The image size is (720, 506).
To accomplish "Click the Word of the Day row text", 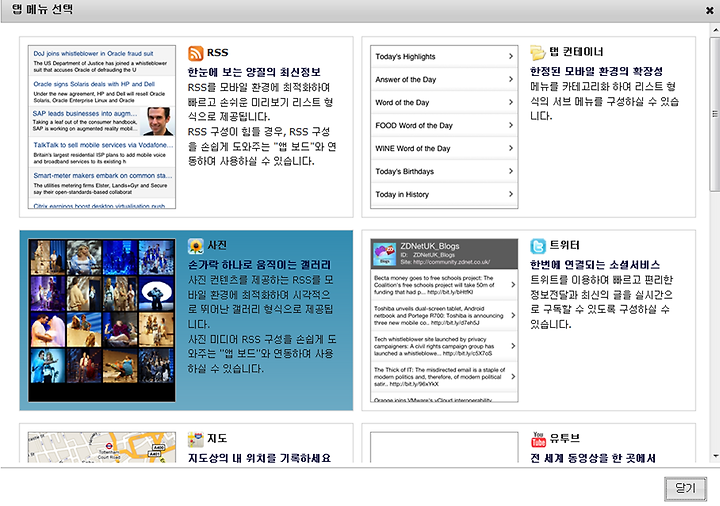I will pyautogui.click(x=402, y=102).
